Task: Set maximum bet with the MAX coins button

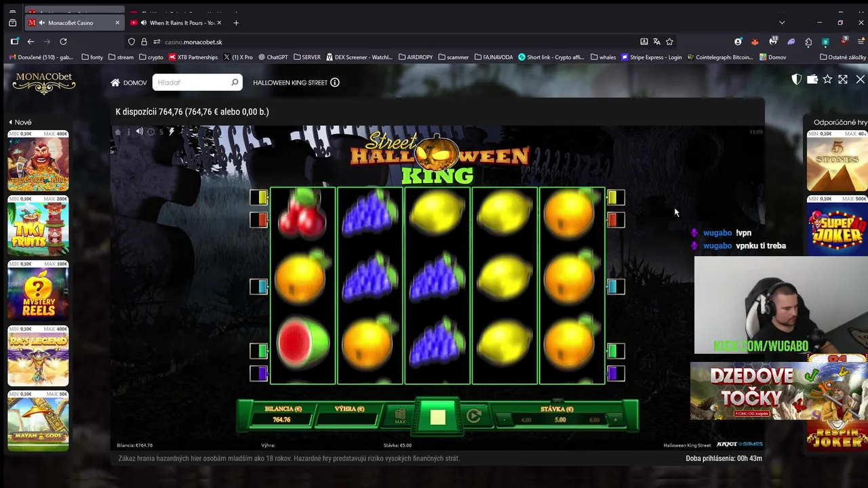Action: (400, 417)
